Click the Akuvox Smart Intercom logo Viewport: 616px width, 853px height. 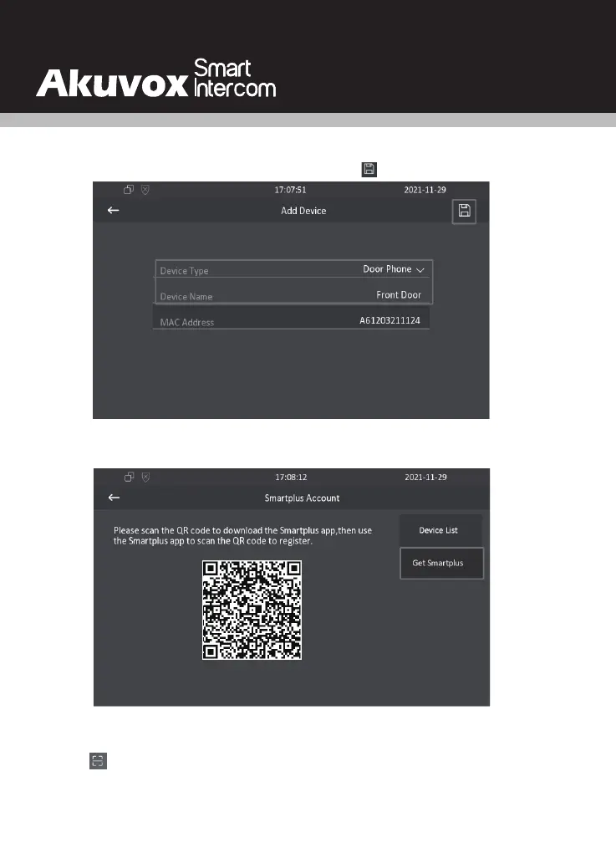tap(156, 79)
